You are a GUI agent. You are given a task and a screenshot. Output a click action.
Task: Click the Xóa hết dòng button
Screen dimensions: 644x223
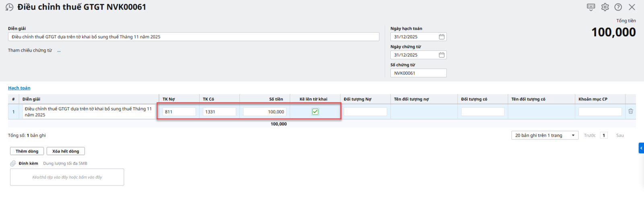(66, 151)
